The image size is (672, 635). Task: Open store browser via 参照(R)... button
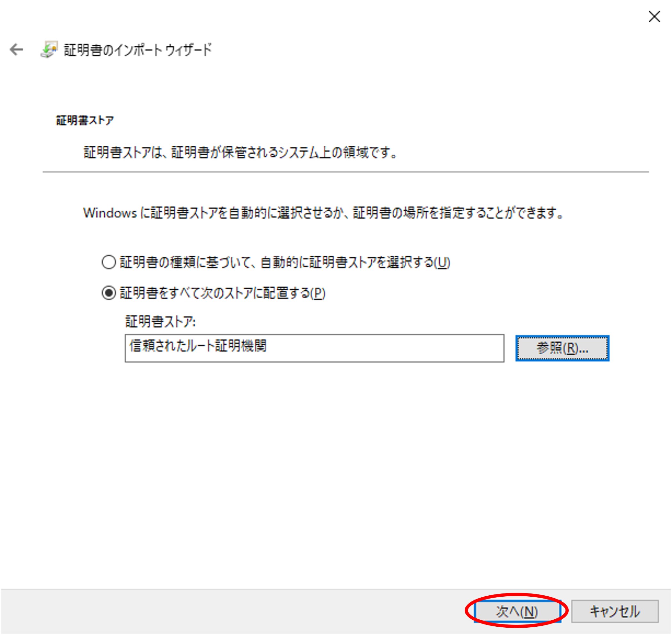[562, 348]
